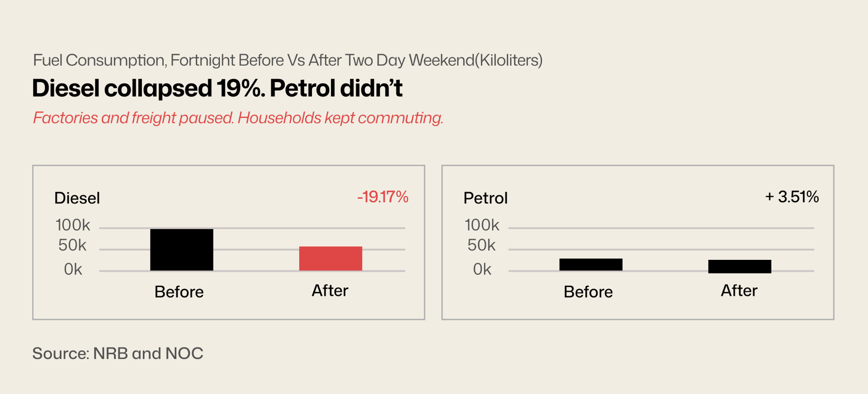Screen dimensions: 868x394
Task: Click the 100k axis label in Diesel chart
Action: click(x=73, y=225)
